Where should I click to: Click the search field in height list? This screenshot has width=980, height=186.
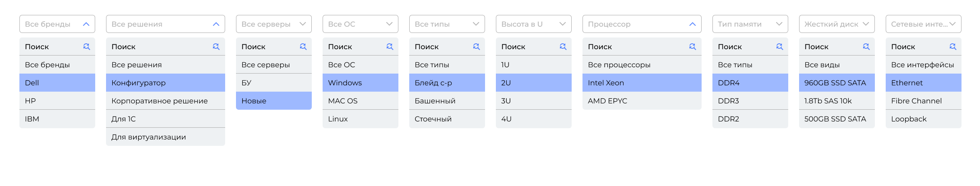[x=527, y=46]
